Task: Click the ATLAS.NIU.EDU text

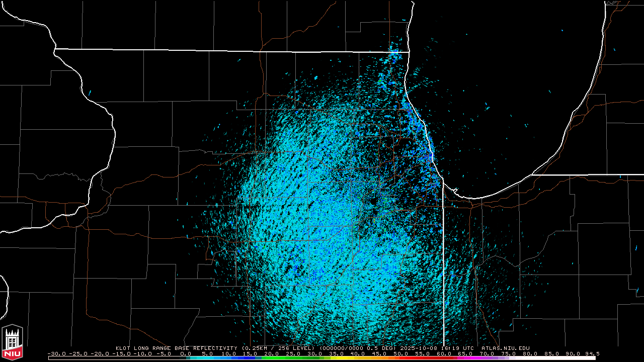Action: [505, 348]
